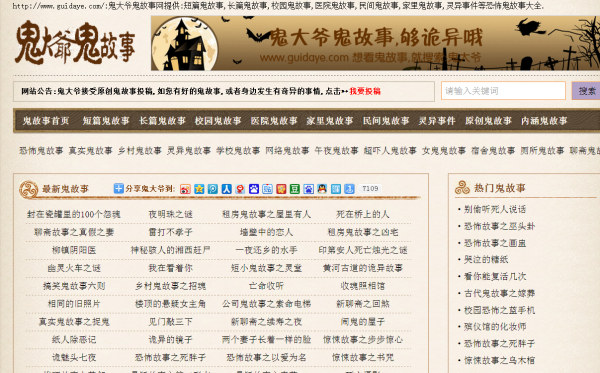Open 校园鬼故事 navigation item
Screen dimensions: 600x373
click(218, 121)
